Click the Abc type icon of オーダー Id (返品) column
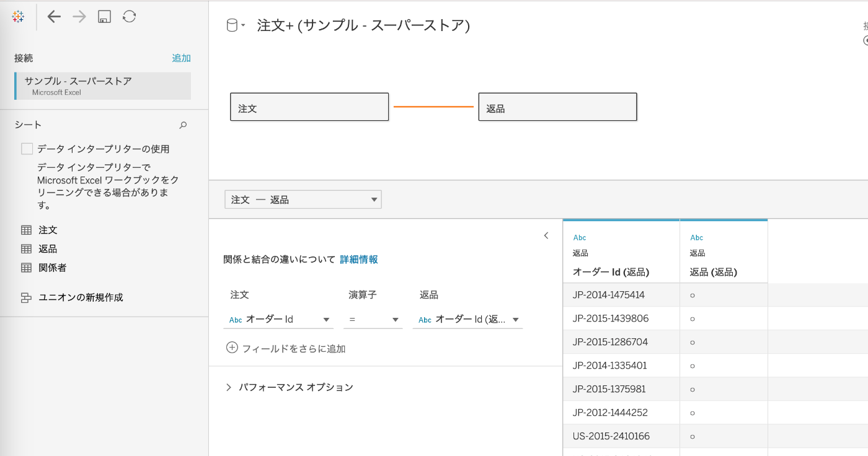This screenshot has height=456, width=868. pyautogui.click(x=580, y=237)
